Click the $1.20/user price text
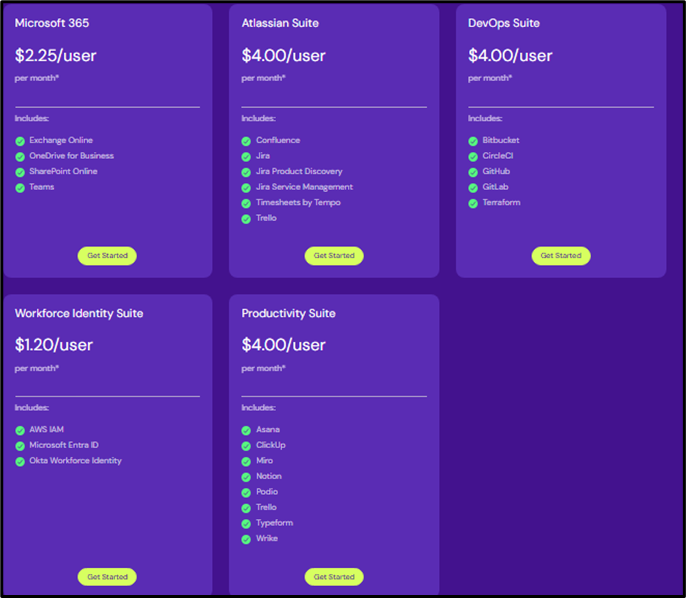686x598 pixels. (x=54, y=345)
